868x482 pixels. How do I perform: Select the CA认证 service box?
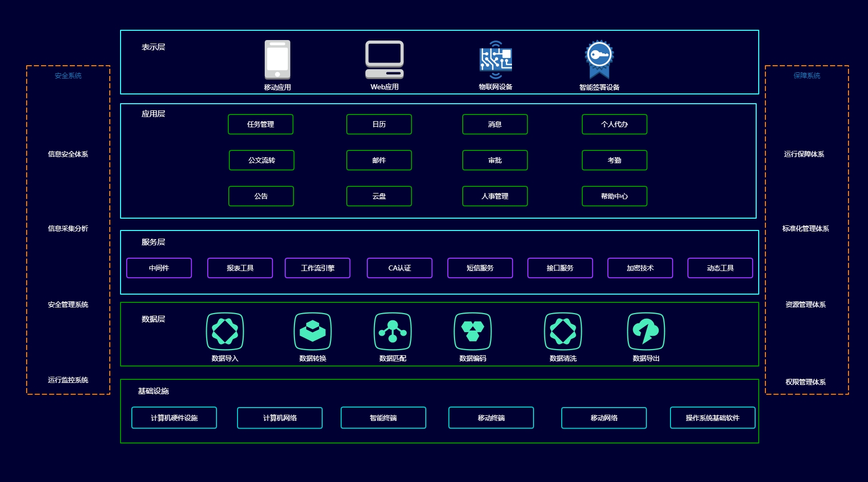click(x=400, y=268)
